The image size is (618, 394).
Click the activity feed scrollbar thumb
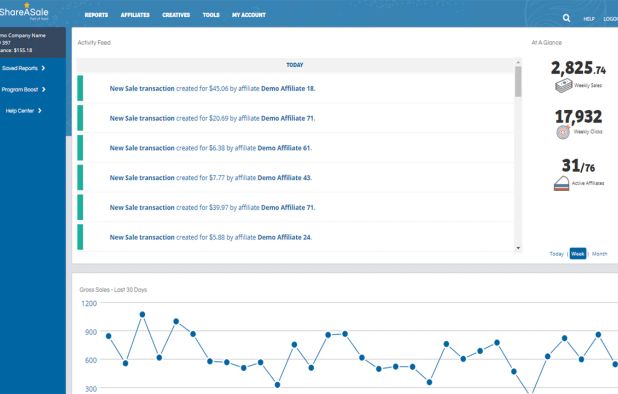518,82
